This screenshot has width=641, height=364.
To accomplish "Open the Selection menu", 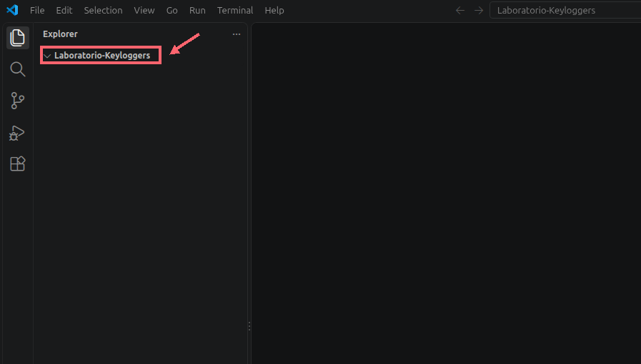I will pyautogui.click(x=103, y=10).
